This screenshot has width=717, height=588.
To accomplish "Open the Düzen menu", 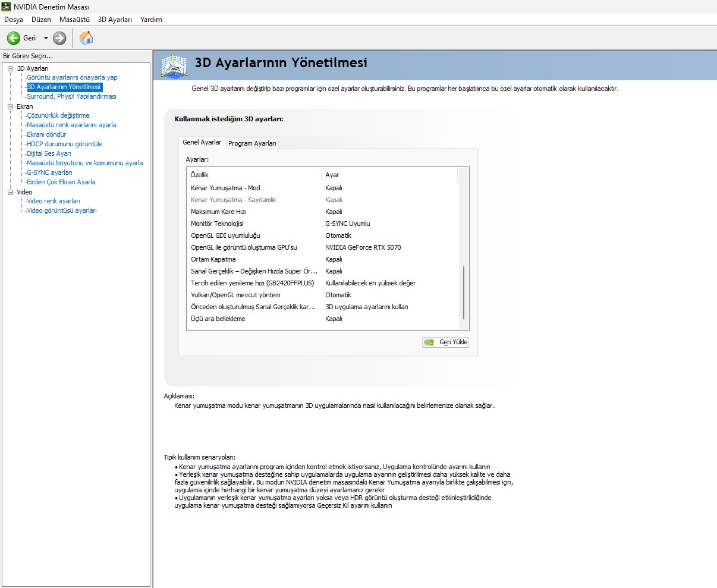I will (42, 20).
